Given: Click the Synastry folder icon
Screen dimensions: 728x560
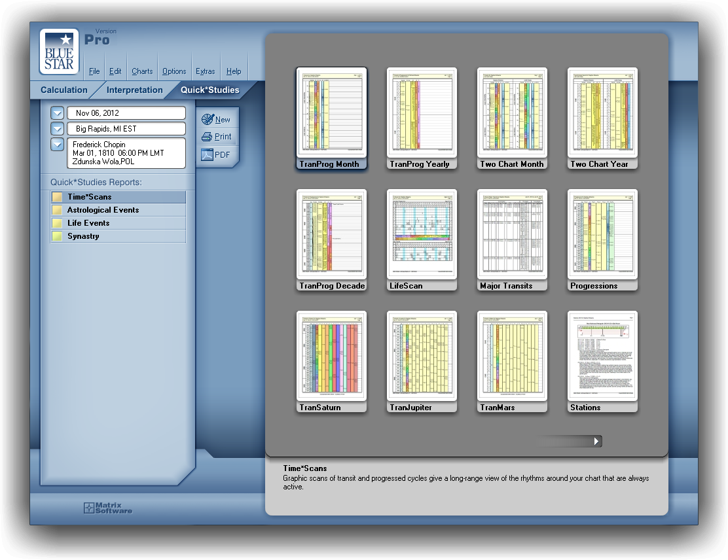Looking at the screenshot, I should tap(57, 236).
